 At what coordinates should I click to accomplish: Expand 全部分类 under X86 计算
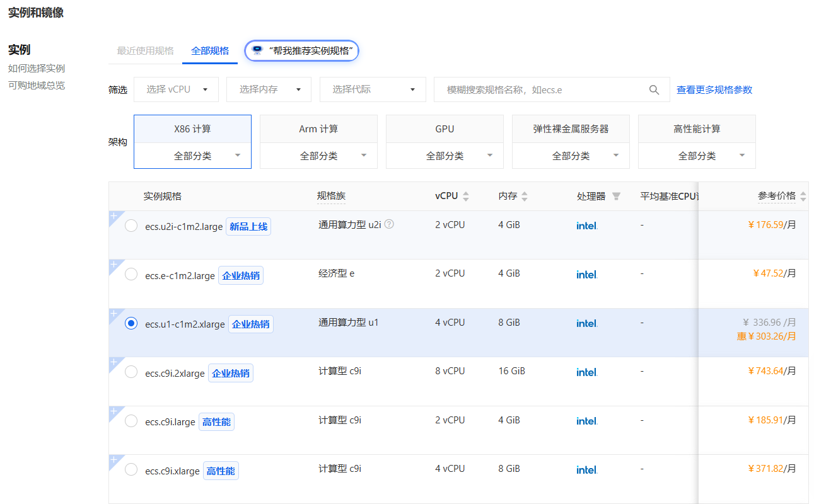(x=192, y=156)
